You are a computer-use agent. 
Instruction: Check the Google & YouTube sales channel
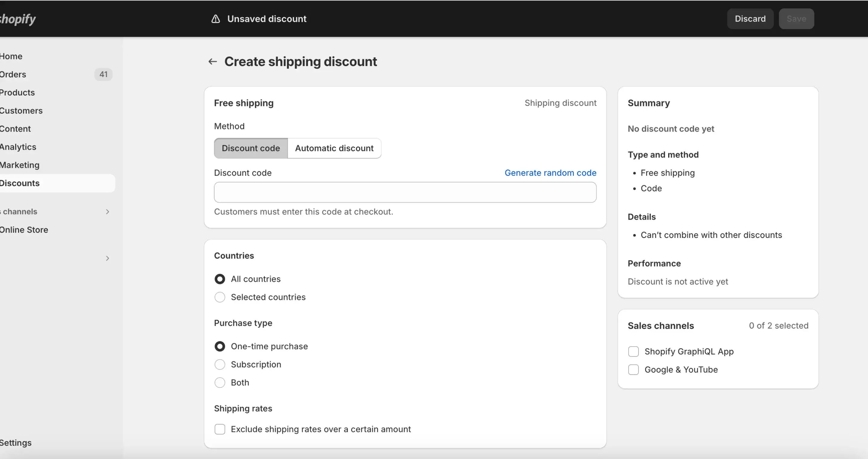634,370
